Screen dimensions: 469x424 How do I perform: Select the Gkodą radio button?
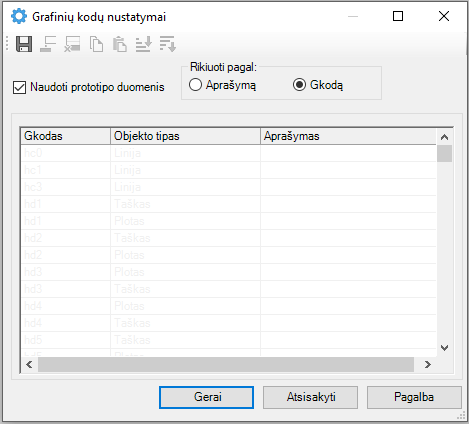point(299,85)
